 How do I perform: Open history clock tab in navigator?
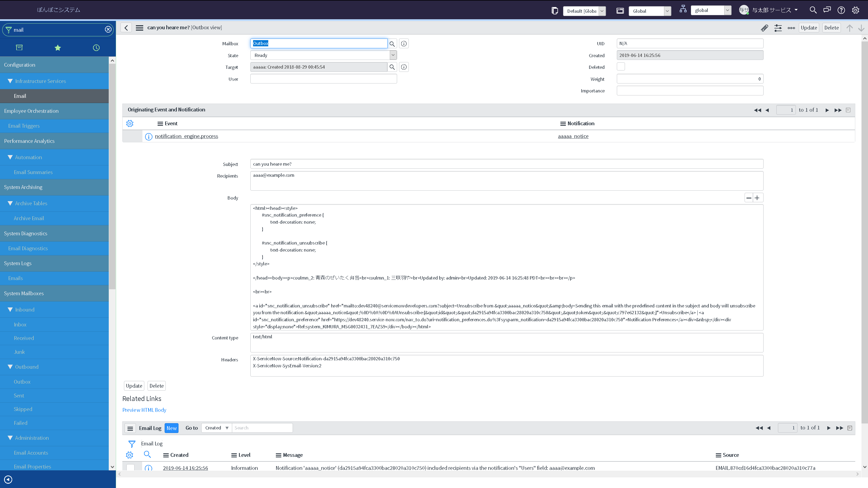(96, 48)
